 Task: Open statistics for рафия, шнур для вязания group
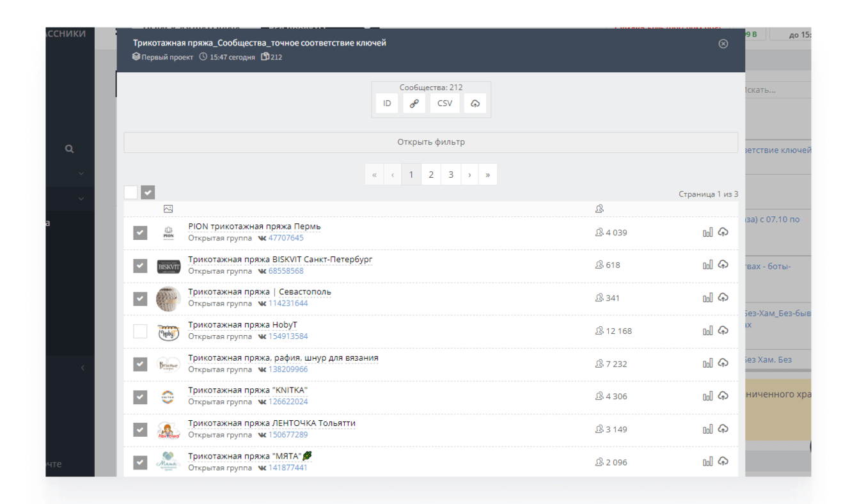point(707,363)
